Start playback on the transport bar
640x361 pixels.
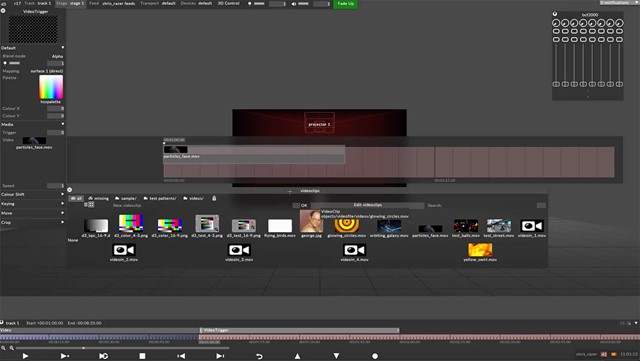click(x=25, y=356)
